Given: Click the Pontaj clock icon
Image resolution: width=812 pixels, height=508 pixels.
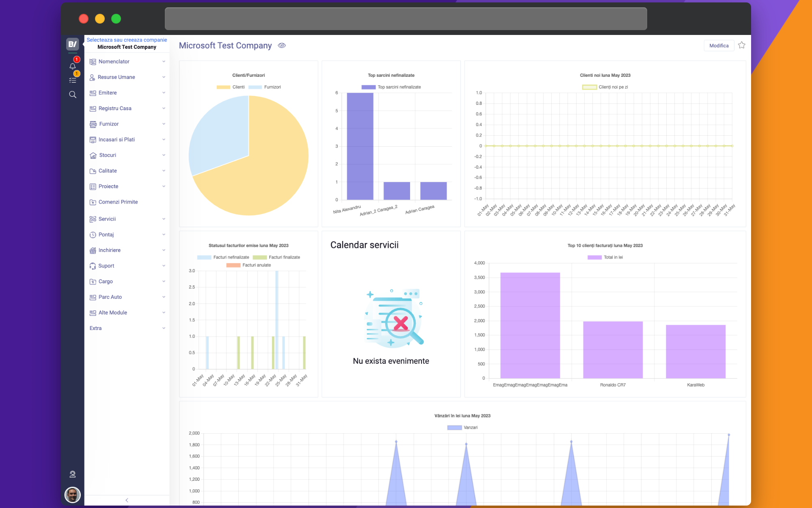Looking at the screenshot, I should tap(93, 234).
